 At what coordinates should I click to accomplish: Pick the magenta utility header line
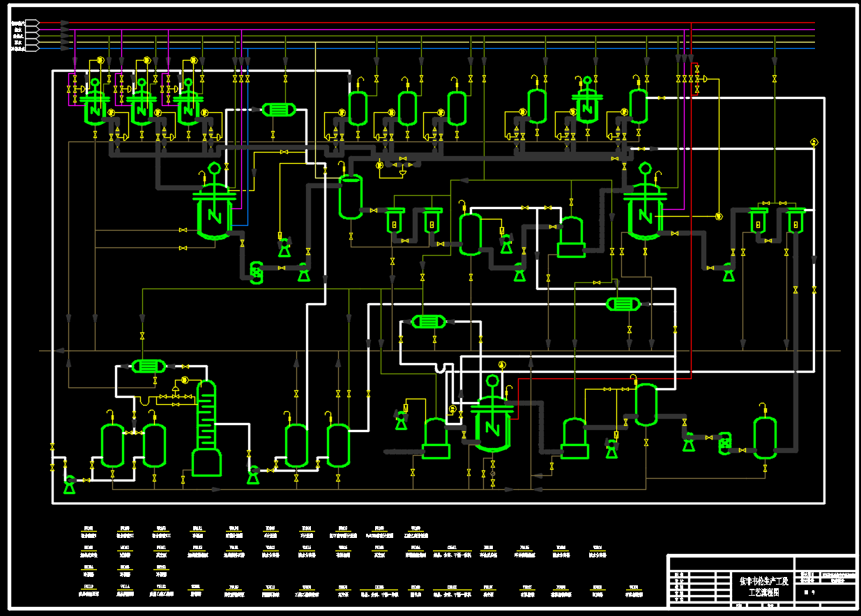(418, 30)
